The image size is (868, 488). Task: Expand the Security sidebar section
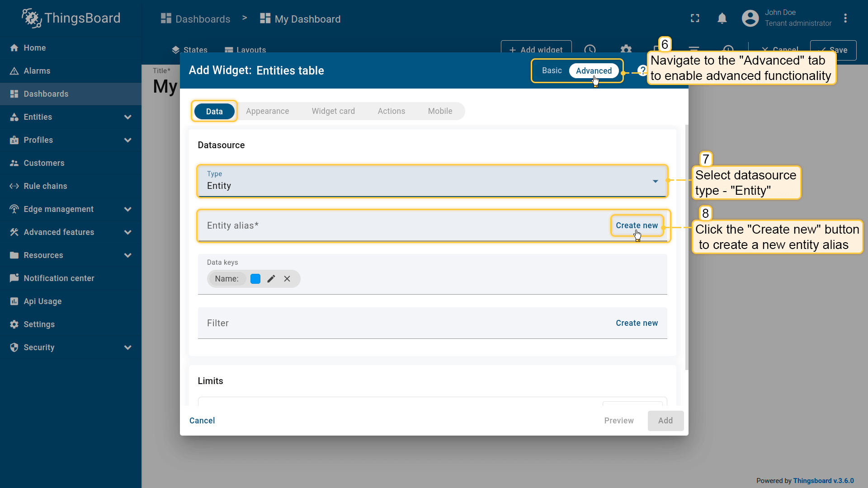pyautogui.click(x=127, y=347)
